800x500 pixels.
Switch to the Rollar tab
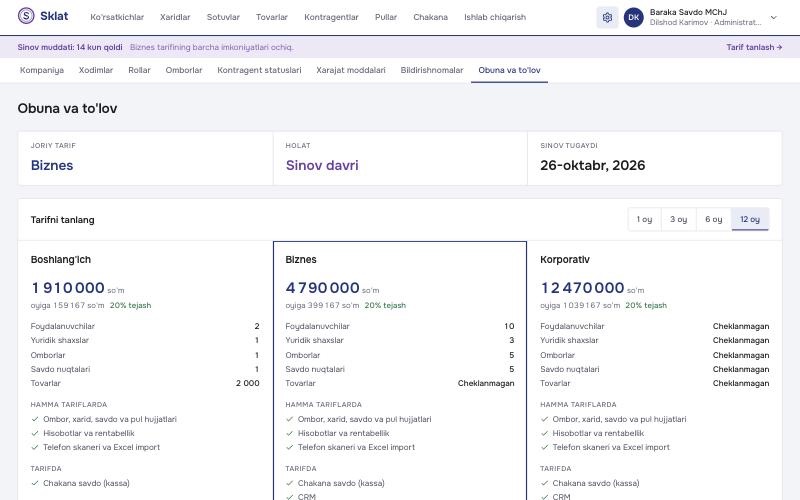pyautogui.click(x=139, y=70)
